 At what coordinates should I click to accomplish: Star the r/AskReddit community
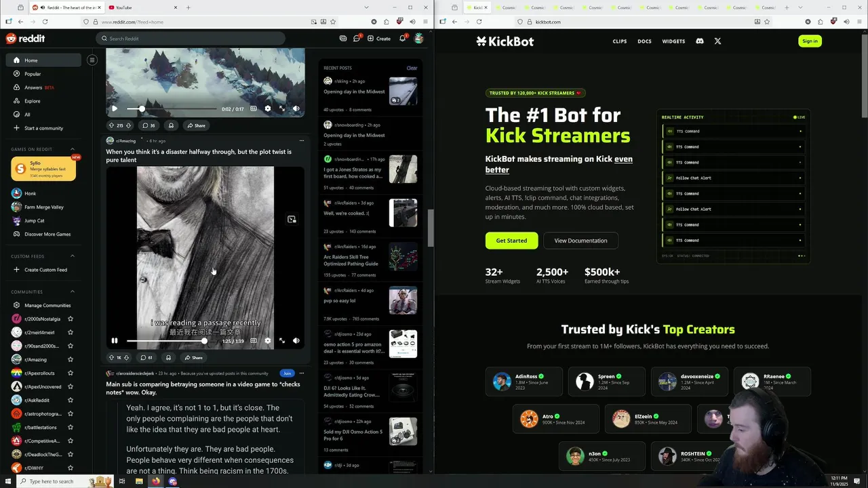pyautogui.click(x=71, y=401)
